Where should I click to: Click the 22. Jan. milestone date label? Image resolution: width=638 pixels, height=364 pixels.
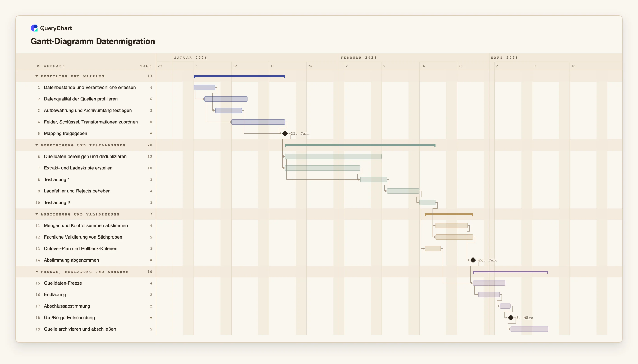tap(300, 134)
